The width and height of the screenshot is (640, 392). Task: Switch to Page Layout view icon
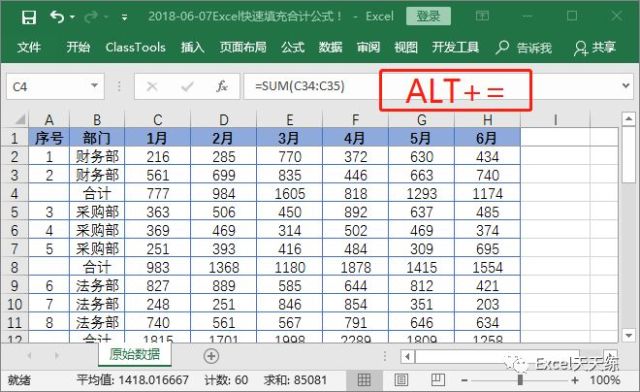(x=401, y=380)
